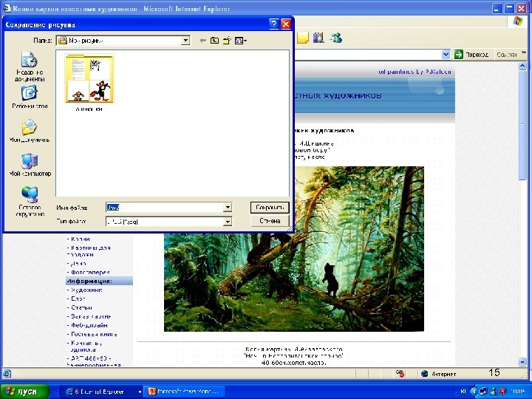Image resolution: width=532 pixels, height=399 pixels.
Task: Click the Windows flag logo in IE window
Action: [518, 21]
